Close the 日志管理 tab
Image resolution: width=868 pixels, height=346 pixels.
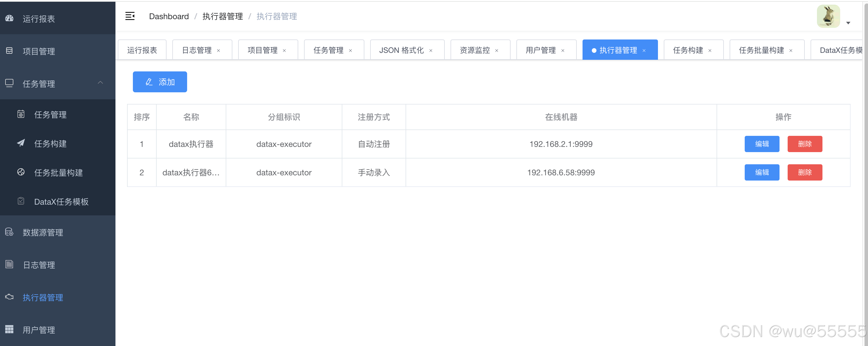point(218,51)
